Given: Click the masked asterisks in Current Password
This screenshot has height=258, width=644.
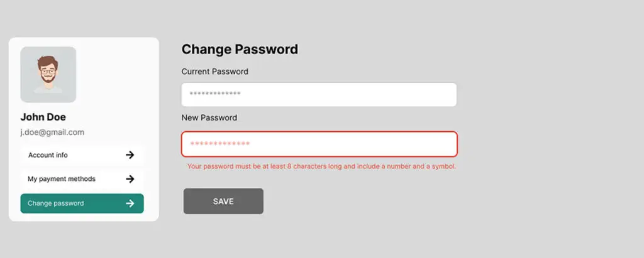Looking at the screenshot, I should tap(214, 95).
